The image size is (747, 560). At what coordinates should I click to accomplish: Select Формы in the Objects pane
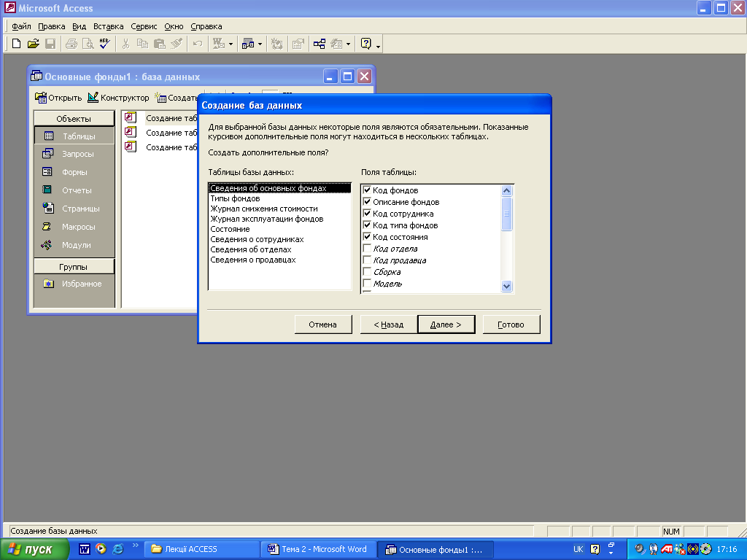tap(74, 172)
